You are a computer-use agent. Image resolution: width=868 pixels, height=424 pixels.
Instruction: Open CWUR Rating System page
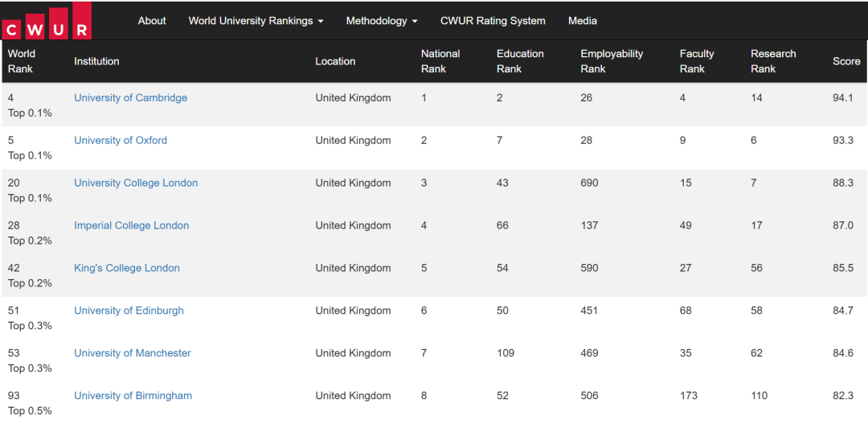pos(493,21)
